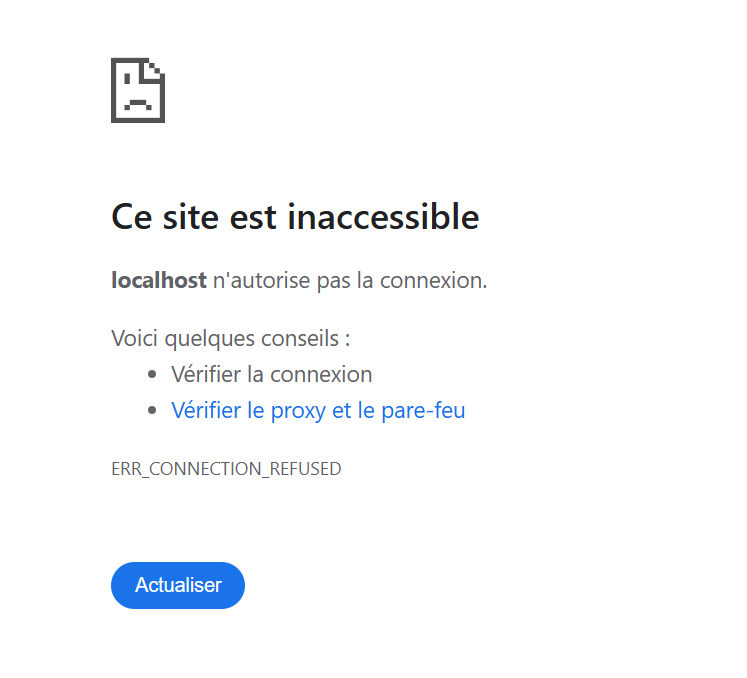Click the word "inaccessible" in the heading
This screenshot has height=678, width=747.
(x=384, y=217)
